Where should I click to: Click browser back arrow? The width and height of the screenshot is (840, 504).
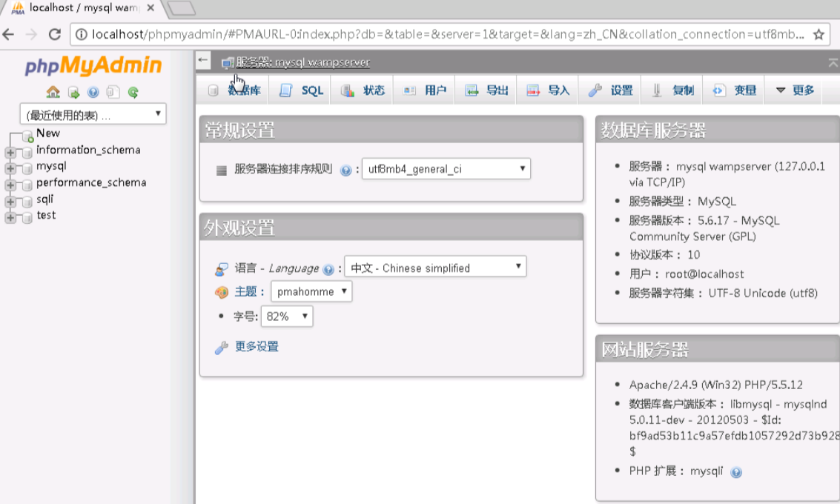pyautogui.click(x=9, y=34)
